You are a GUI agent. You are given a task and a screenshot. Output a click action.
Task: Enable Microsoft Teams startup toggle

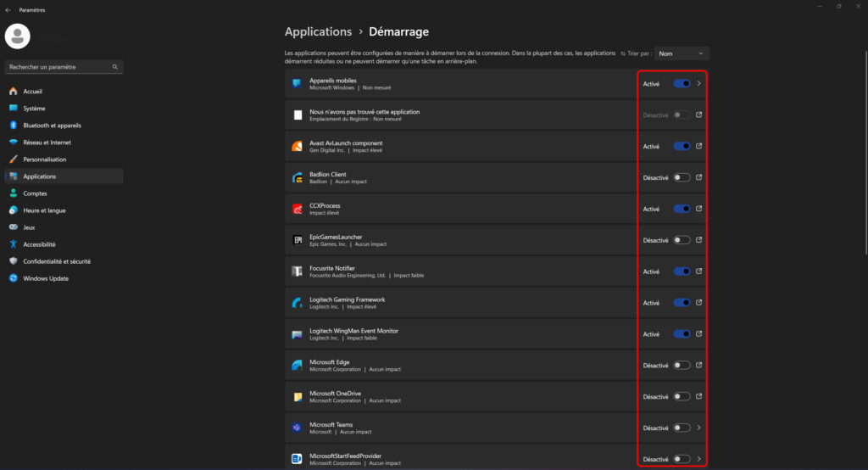pyautogui.click(x=682, y=428)
